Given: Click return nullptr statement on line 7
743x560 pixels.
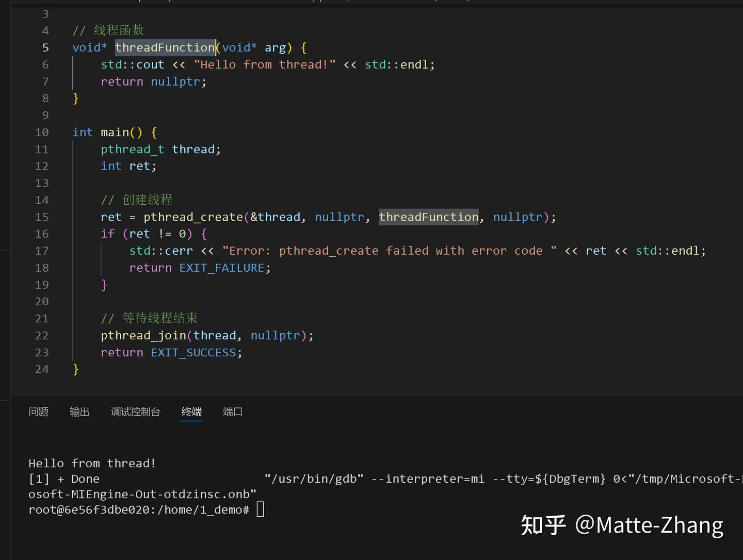Looking at the screenshot, I should tap(154, 81).
